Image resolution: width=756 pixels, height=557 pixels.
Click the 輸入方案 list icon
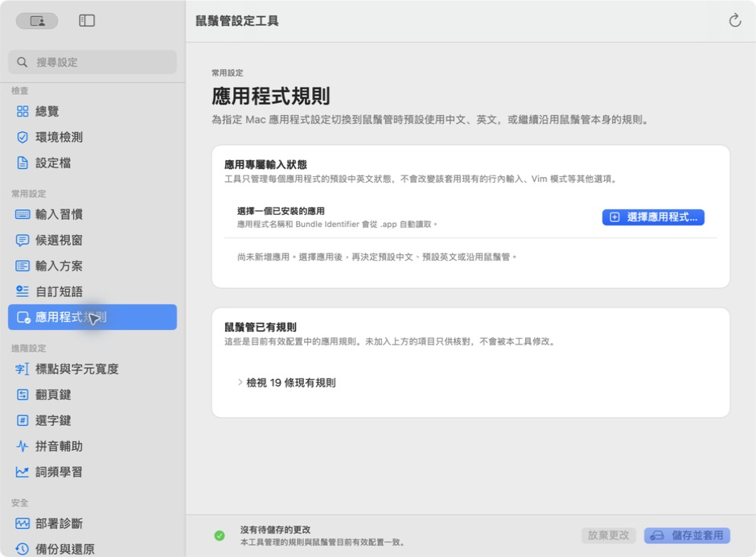[23, 266]
